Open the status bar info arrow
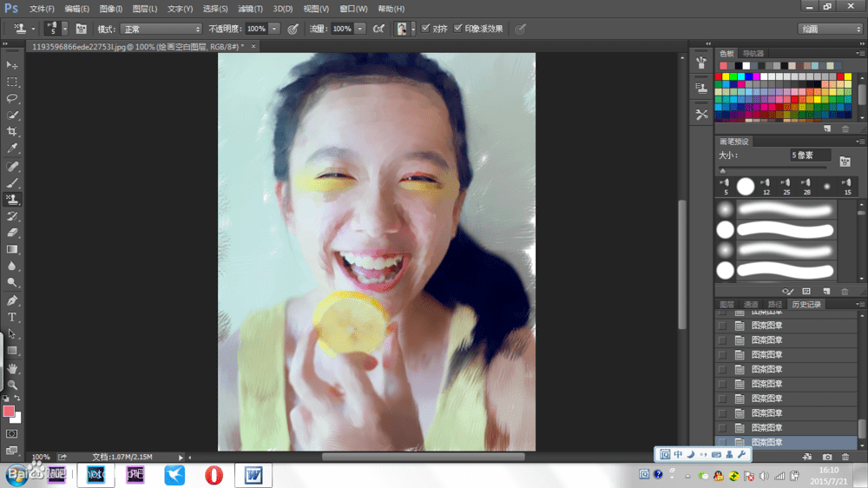The image size is (868, 488). [181, 457]
